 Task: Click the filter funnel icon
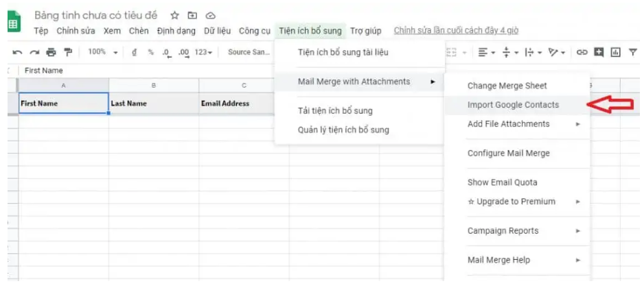(632, 52)
